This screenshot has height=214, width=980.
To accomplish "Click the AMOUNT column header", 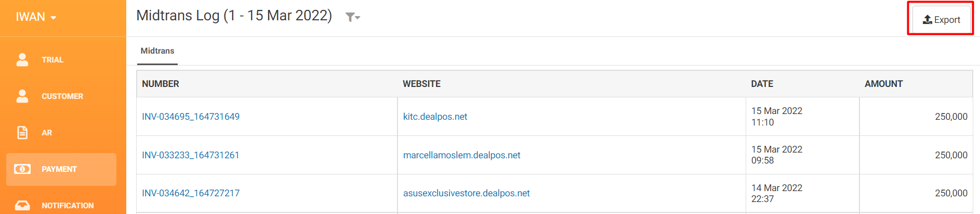I will (883, 84).
